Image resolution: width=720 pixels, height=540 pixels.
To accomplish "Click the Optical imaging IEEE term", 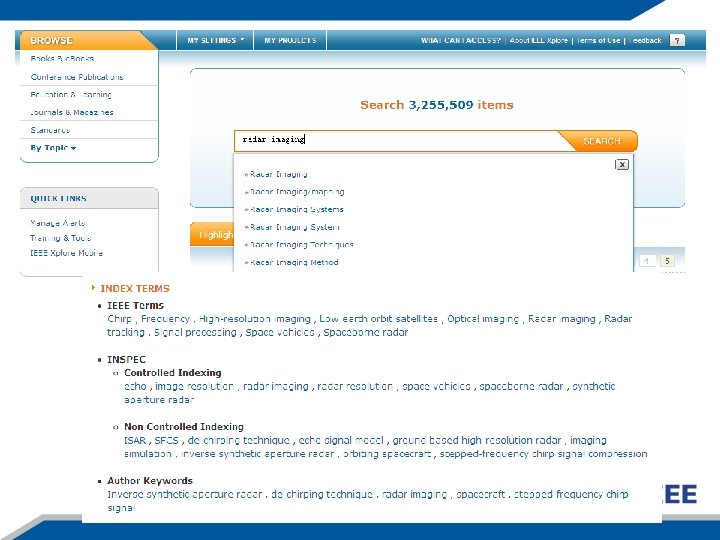I will point(483,319).
